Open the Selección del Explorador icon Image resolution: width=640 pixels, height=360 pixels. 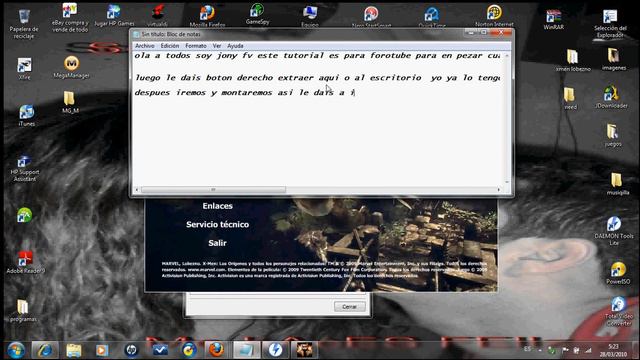pos(610,24)
